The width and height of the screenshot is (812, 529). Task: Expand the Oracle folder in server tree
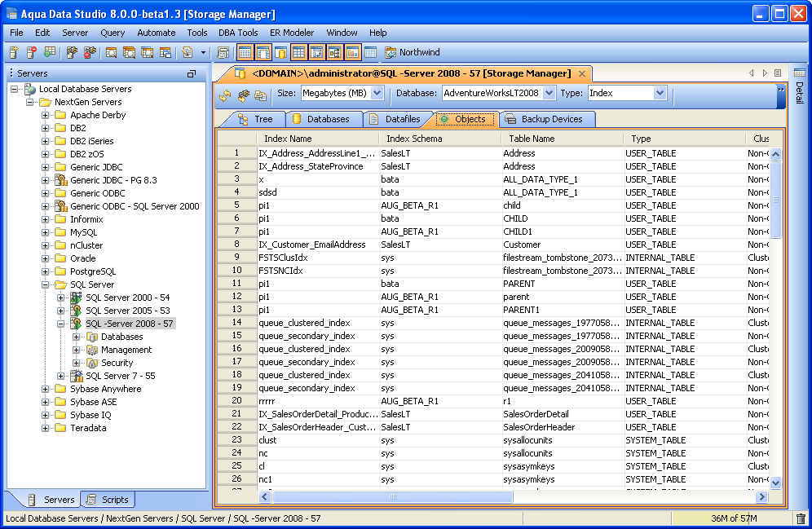[46, 258]
